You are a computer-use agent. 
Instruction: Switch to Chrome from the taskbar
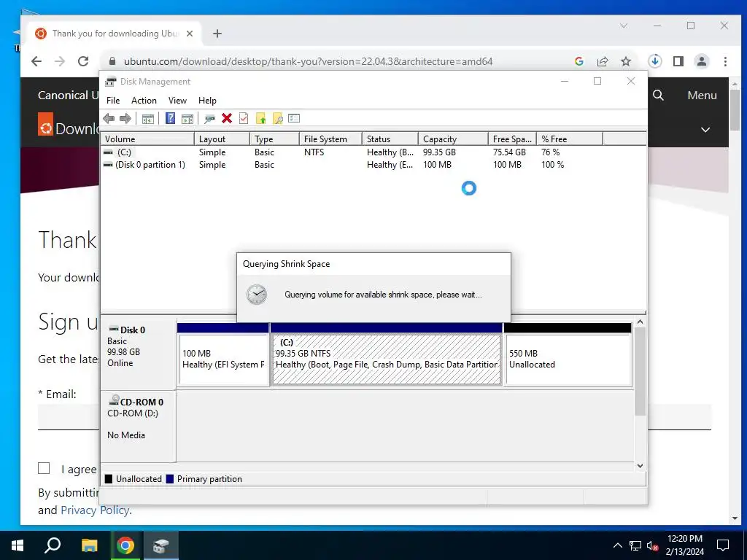coord(125,545)
